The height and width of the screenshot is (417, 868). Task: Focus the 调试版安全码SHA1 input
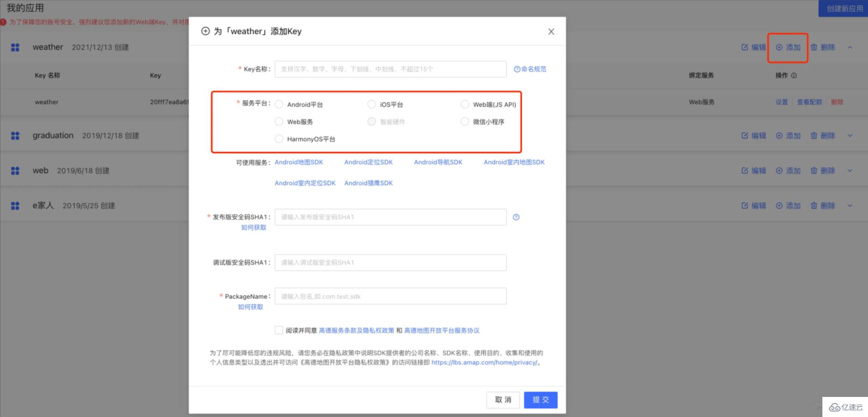point(390,263)
